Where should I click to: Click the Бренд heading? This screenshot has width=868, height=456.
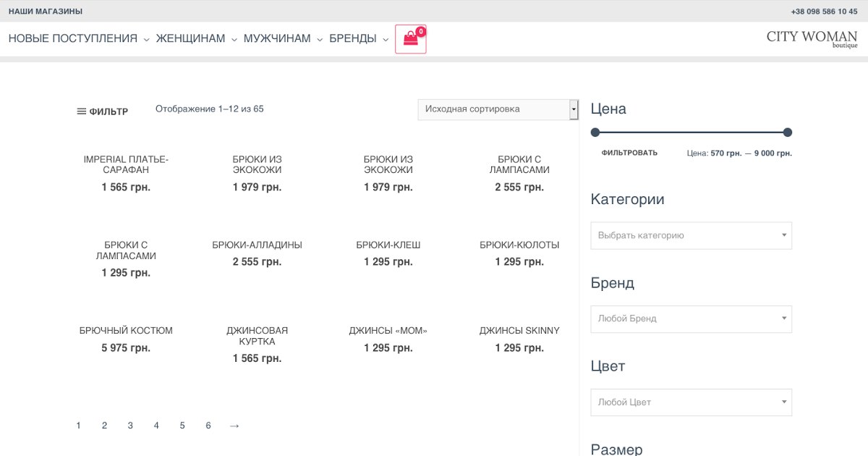click(612, 283)
